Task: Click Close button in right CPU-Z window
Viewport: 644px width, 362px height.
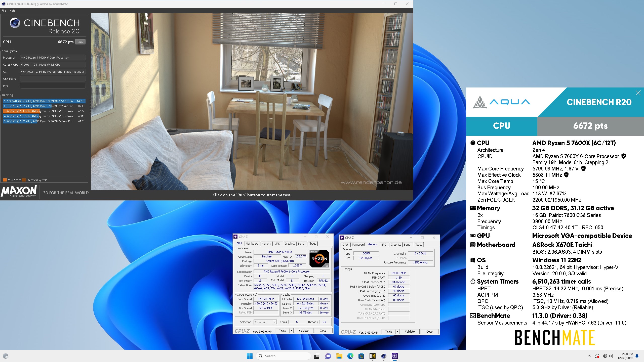Action: click(x=429, y=332)
